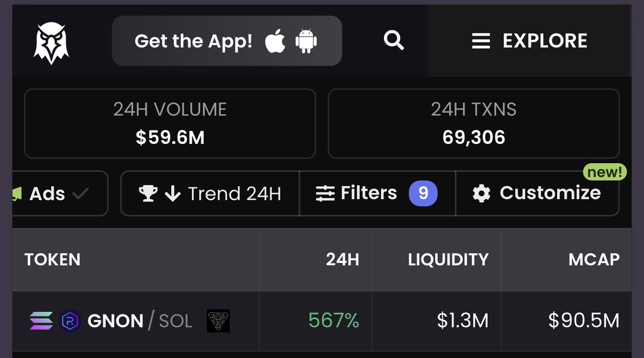Click the 24H VOLUME stat card
This screenshot has height=358, width=644.
click(170, 123)
